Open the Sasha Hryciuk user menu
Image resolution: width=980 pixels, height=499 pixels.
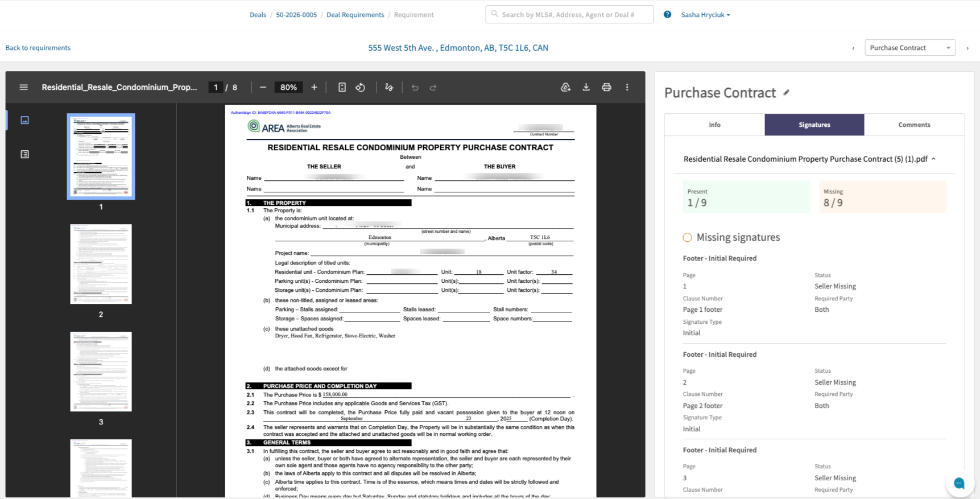(705, 15)
